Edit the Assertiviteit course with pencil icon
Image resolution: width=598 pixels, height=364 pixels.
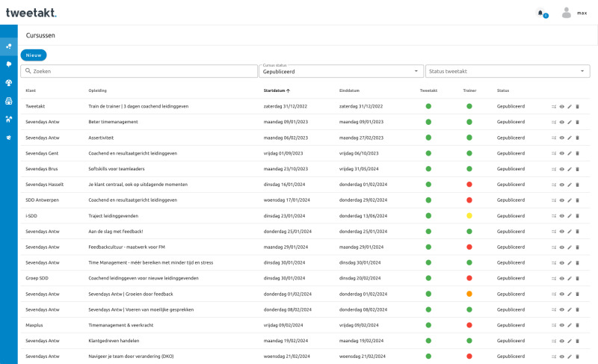[570, 138]
